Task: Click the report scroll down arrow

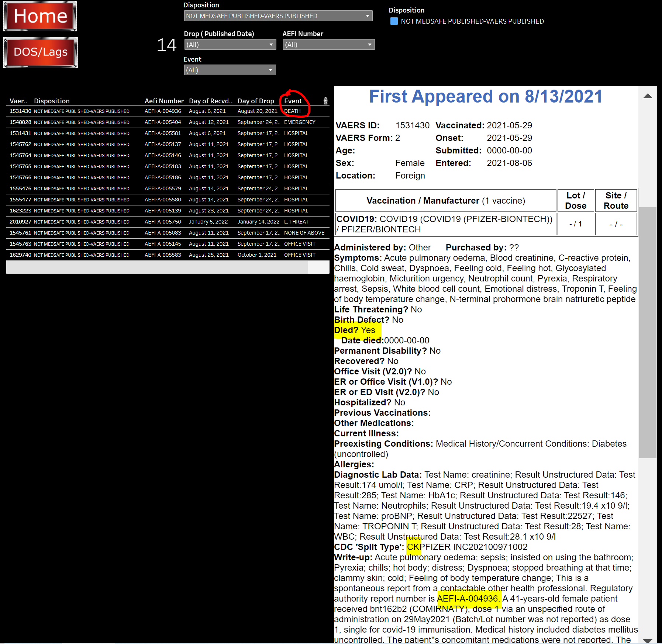Action: tap(648, 641)
